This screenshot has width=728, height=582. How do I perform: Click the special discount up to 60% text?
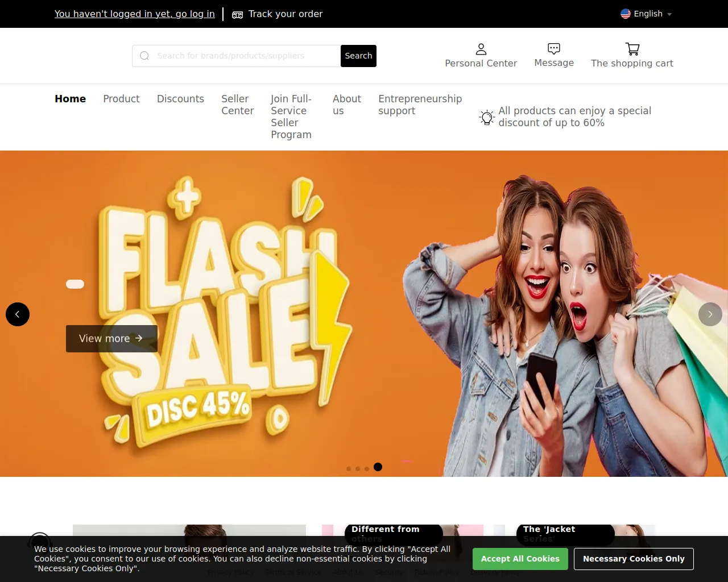(x=575, y=117)
